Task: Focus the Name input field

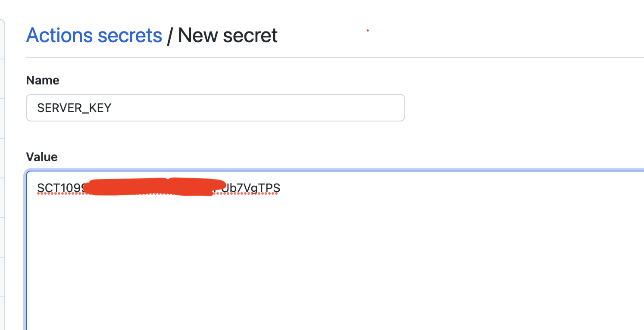Action: [216, 108]
